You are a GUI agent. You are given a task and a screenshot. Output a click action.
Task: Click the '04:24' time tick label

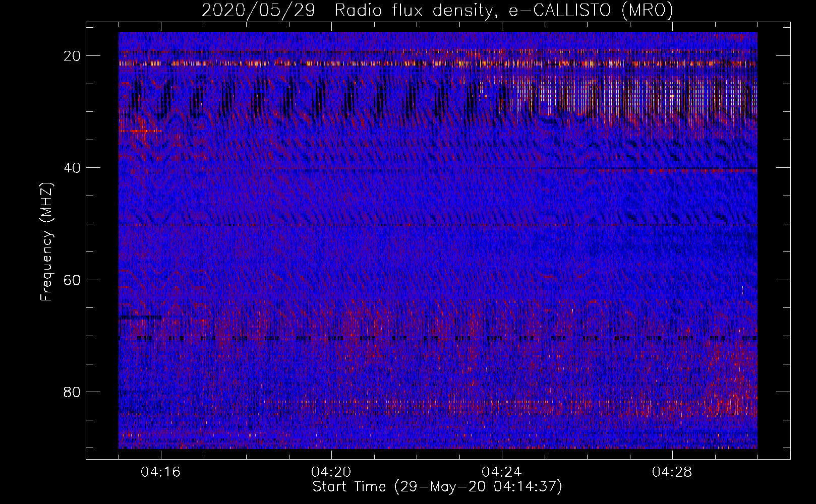point(502,472)
